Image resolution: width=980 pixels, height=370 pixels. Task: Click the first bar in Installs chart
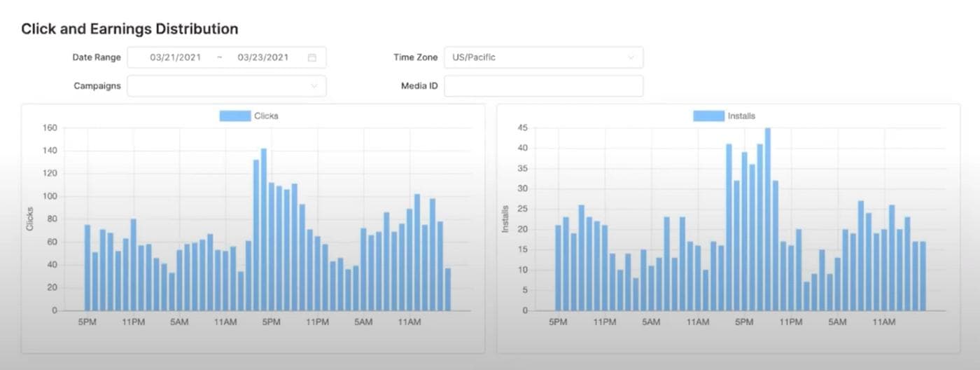[x=559, y=268]
